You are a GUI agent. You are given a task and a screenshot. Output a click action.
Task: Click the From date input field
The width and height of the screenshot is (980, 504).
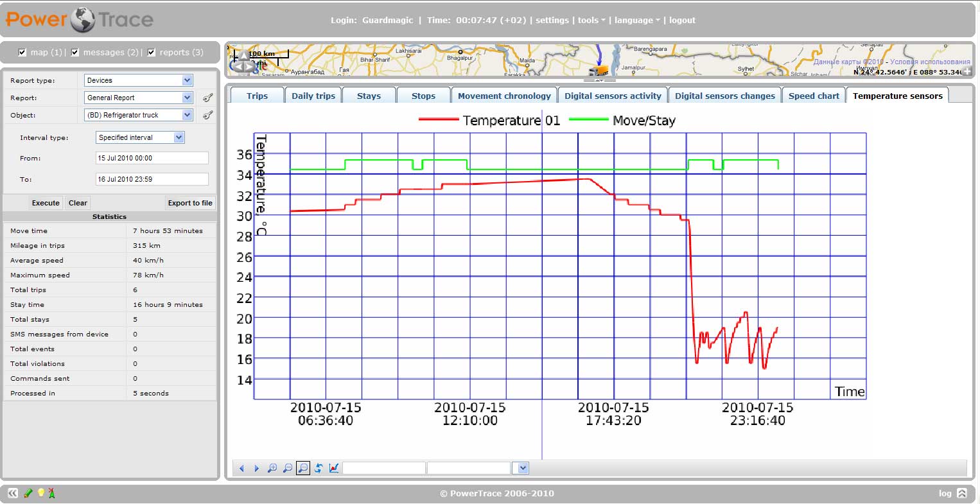click(x=152, y=158)
